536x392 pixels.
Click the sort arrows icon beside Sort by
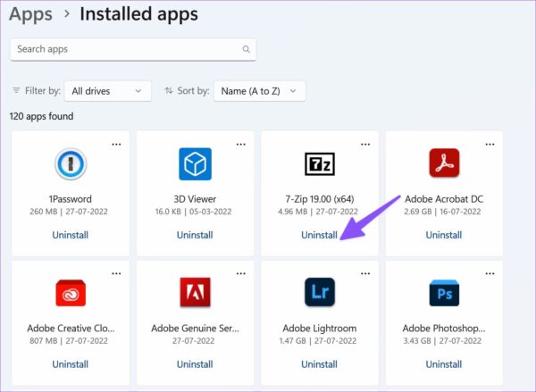169,90
